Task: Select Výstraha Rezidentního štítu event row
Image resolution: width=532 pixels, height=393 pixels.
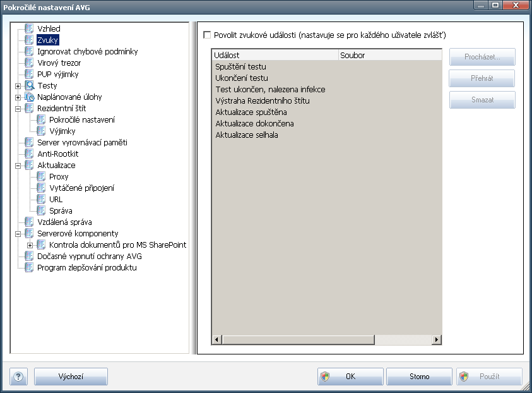Action: click(x=327, y=101)
